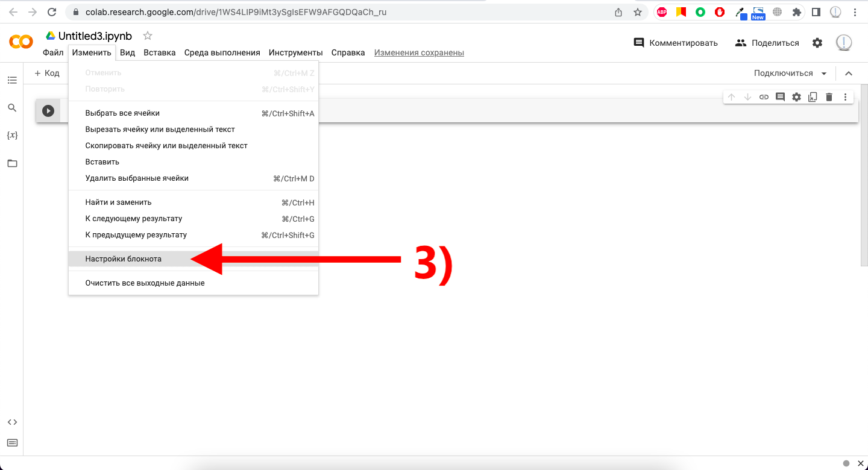Open the Файл menu
This screenshot has height=470, width=868.
53,52
